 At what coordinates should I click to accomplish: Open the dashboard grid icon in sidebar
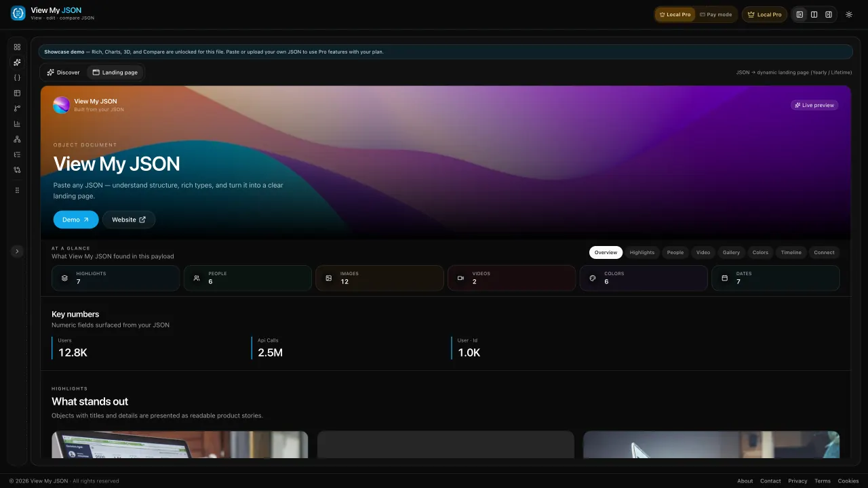(17, 47)
